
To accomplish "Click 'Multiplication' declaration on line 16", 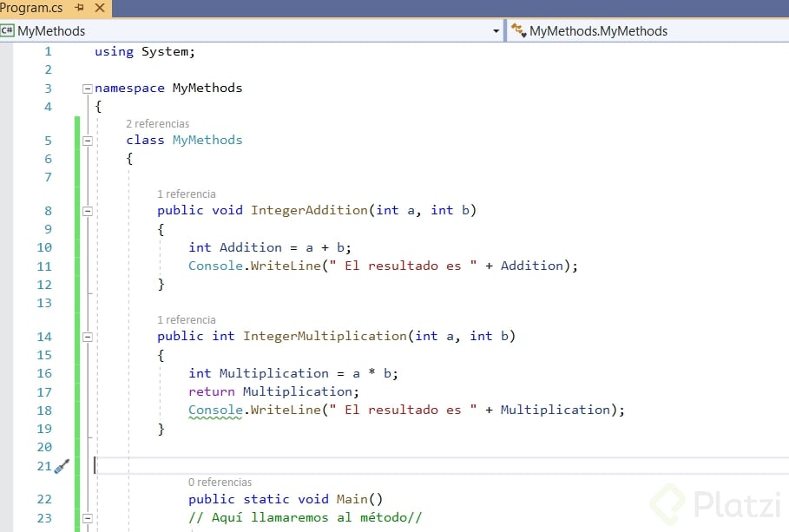I will pyautogui.click(x=274, y=373).
